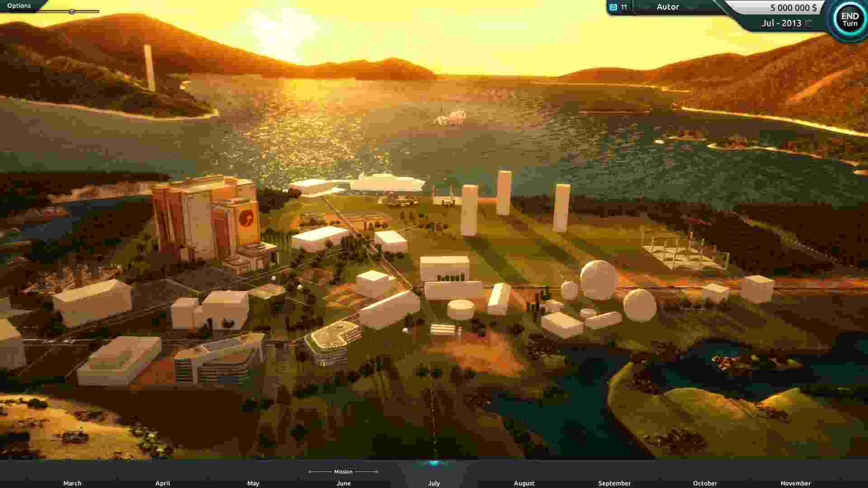Select the round building with rooftop helipad
The image size is (868, 488).
click(x=333, y=341)
